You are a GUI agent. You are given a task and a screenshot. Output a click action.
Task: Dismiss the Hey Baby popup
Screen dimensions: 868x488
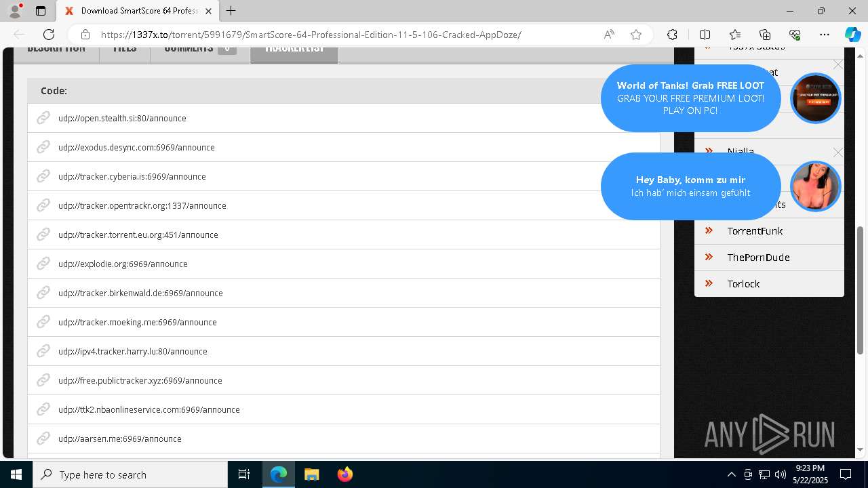[838, 152]
